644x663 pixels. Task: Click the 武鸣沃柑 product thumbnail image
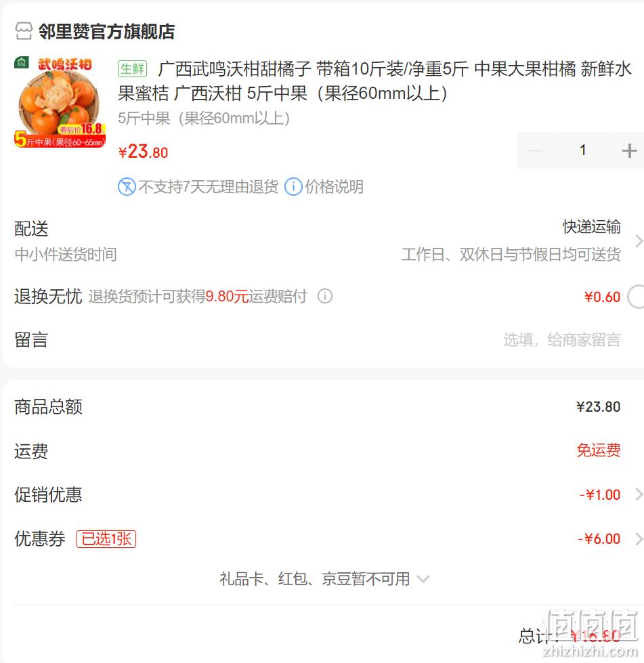(60, 102)
